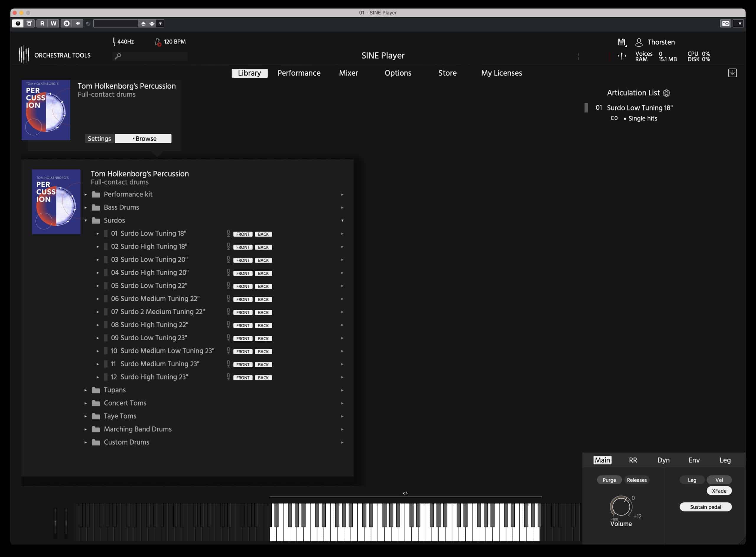Click the host bar left-arrow button
756x557 pixels.
[78, 23]
